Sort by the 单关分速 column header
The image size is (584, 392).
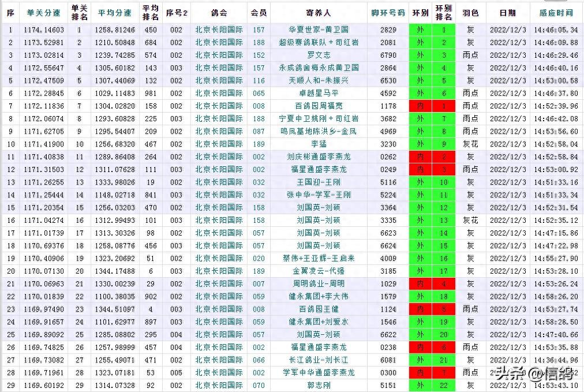coord(43,12)
